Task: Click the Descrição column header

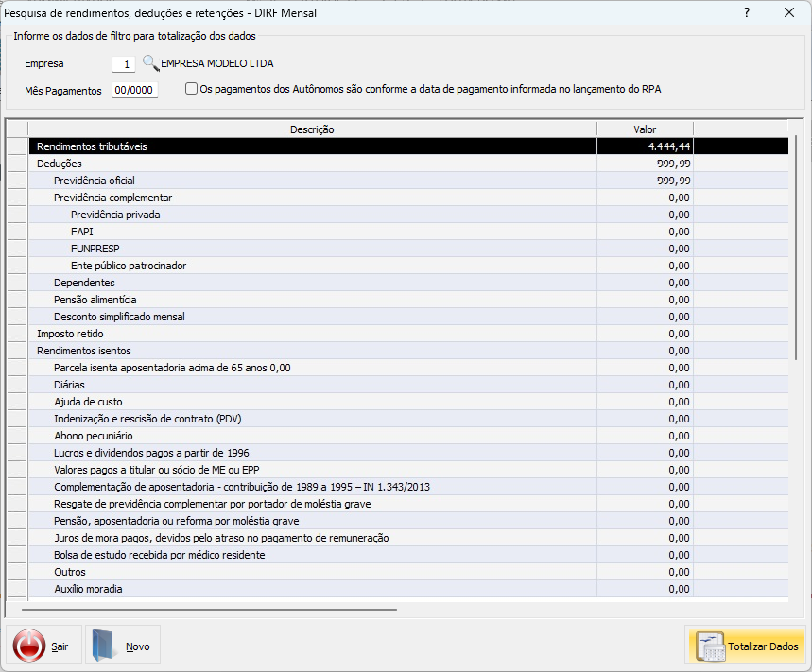Action: coord(312,129)
